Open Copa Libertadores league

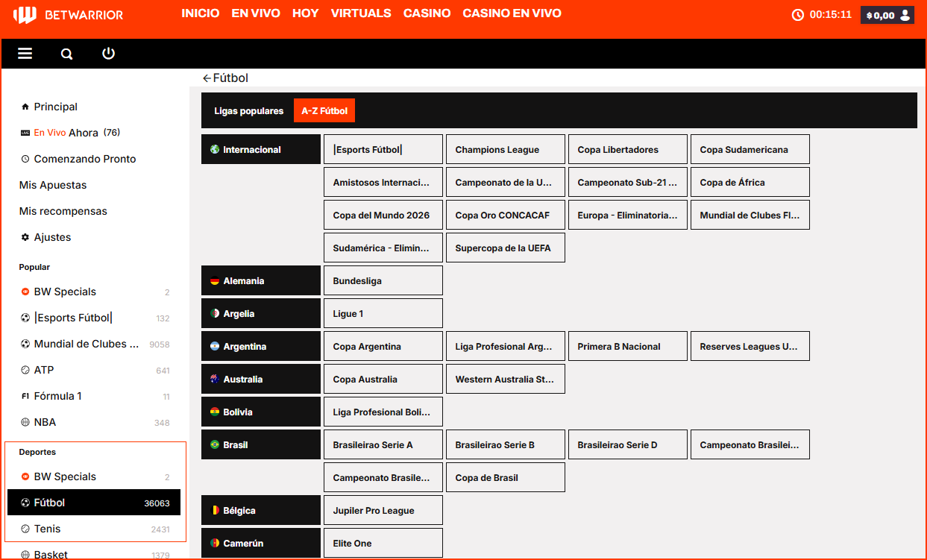pos(628,149)
